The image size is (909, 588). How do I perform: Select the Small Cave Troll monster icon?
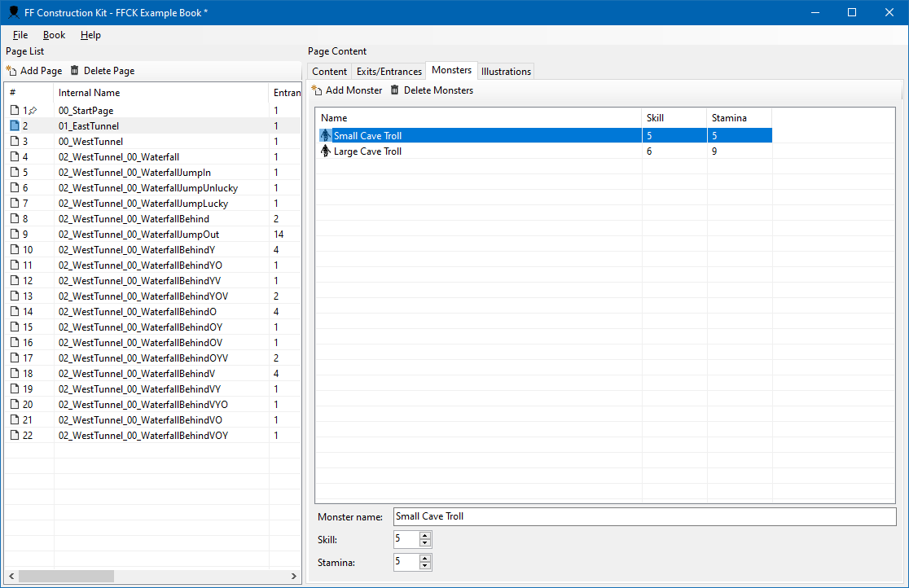pos(326,136)
